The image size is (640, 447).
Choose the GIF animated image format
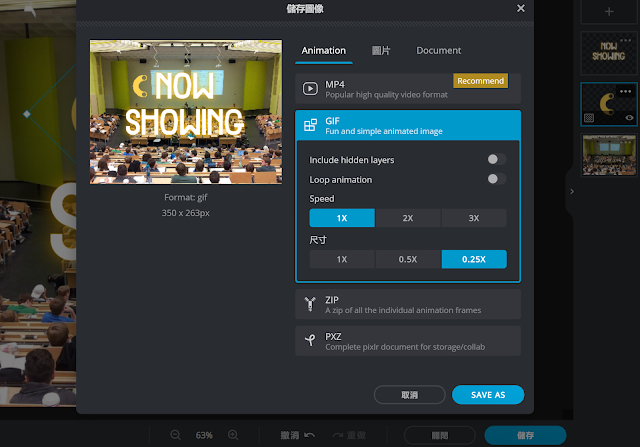pyautogui.click(x=408, y=125)
